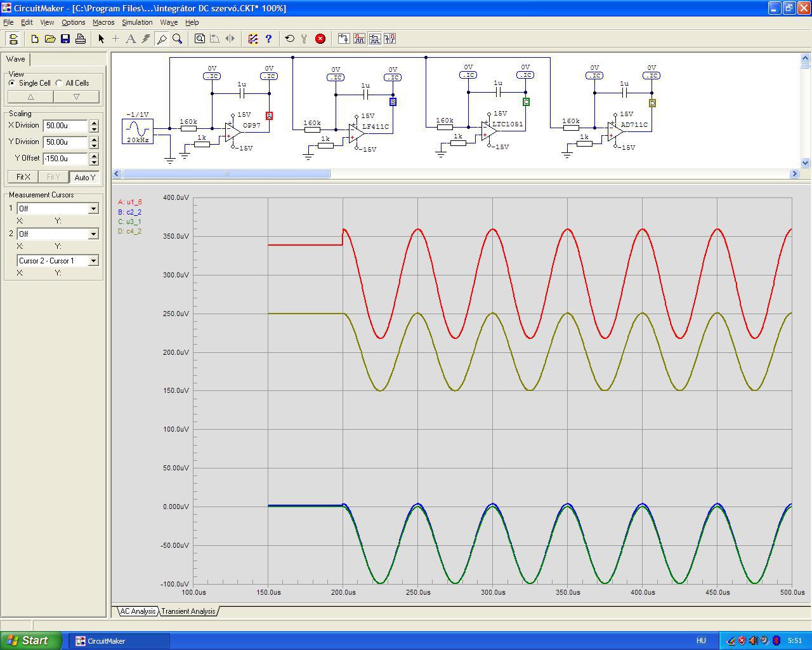
Task: Toggle the Auto Y scaling button
Action: (x=84, y=177)
